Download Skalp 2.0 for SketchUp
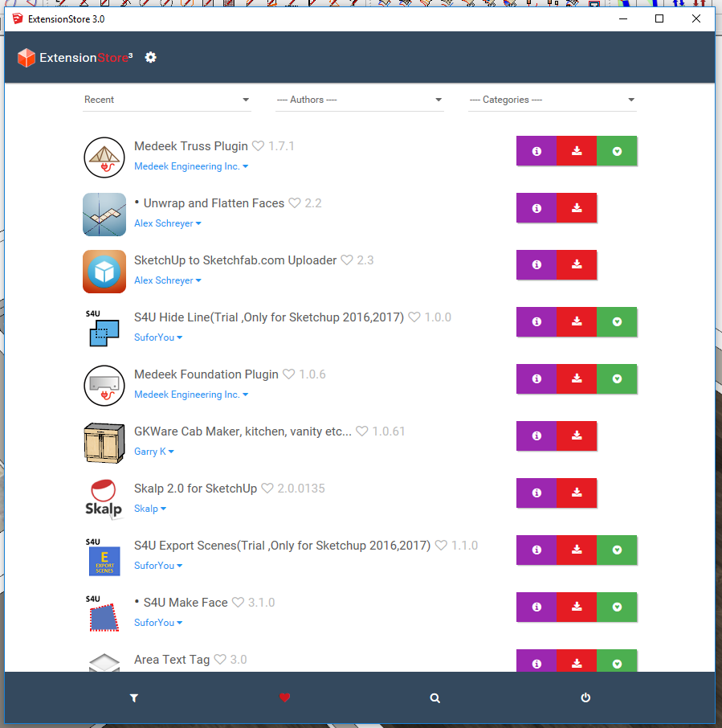Screen dimensions: 722x728 click(577, 493)
